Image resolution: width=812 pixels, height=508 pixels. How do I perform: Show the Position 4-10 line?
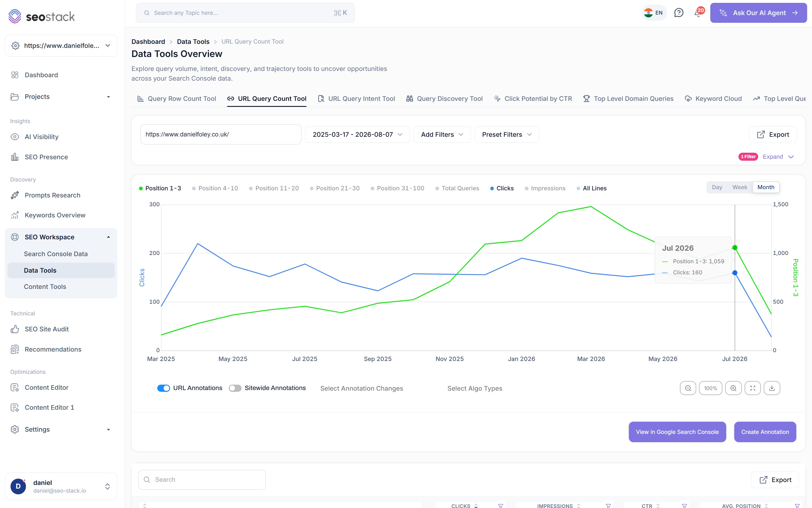click(215, 188)
